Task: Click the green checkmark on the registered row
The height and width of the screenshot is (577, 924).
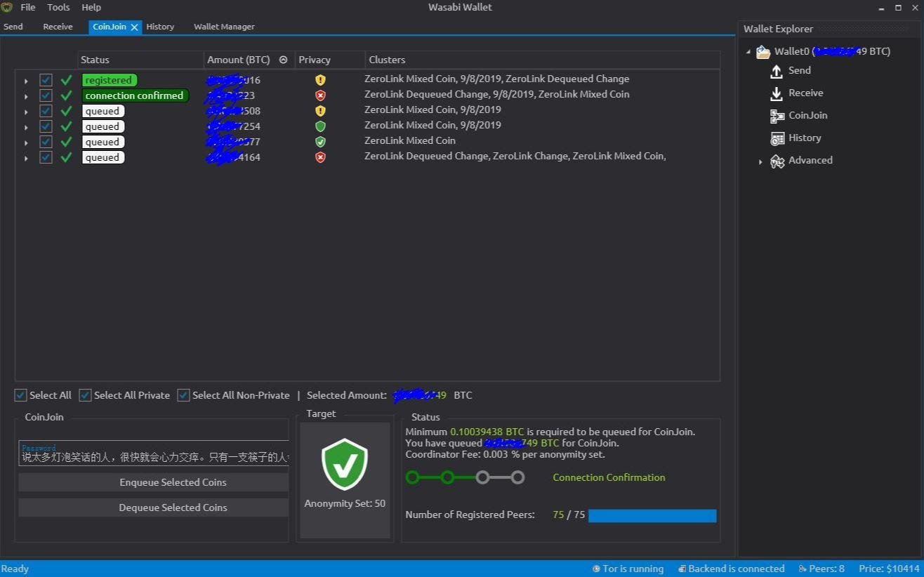Action: click(x=66, y=80)
